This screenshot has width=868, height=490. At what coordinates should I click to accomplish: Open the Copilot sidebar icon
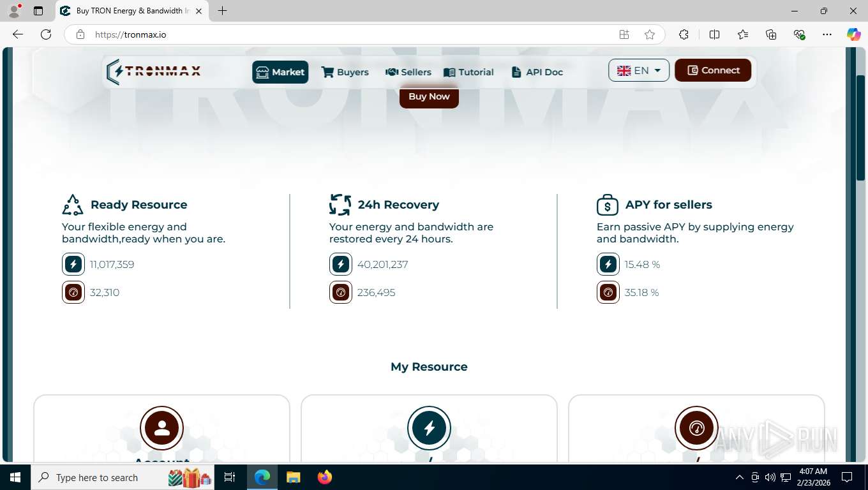pos(854,34)
